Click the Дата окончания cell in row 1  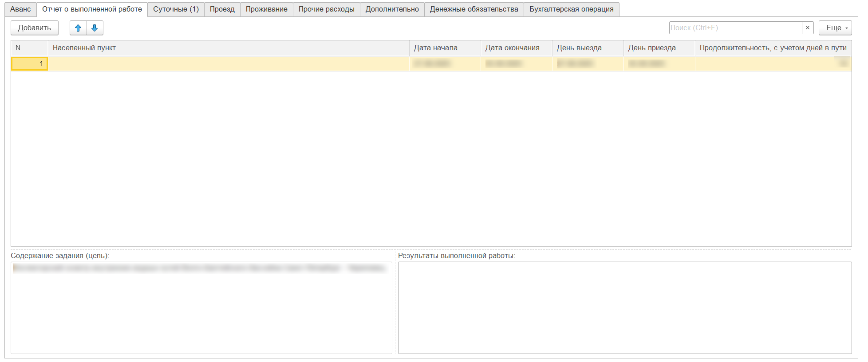coord(516,64)
